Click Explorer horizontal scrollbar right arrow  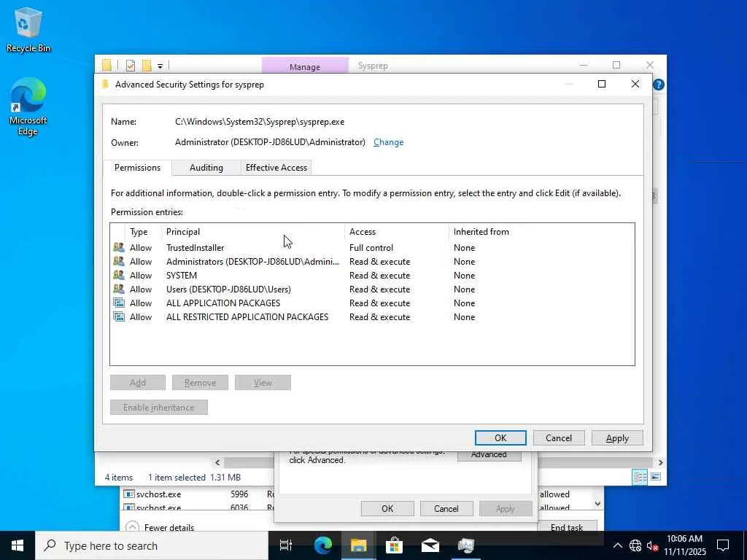(660, 462)
